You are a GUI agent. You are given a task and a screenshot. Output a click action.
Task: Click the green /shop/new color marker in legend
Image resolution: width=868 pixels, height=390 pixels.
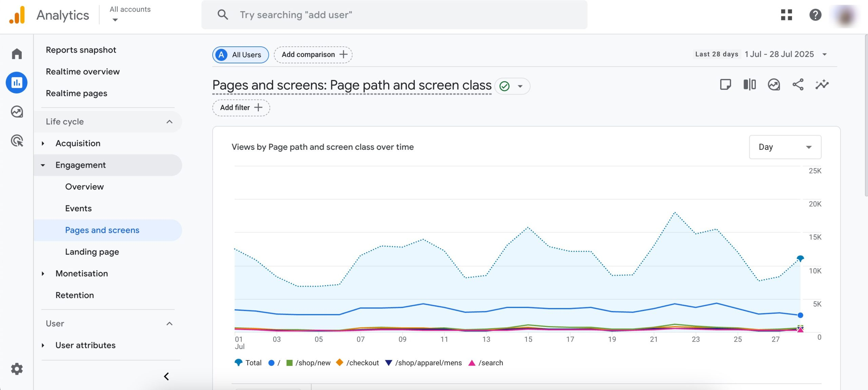289,363
